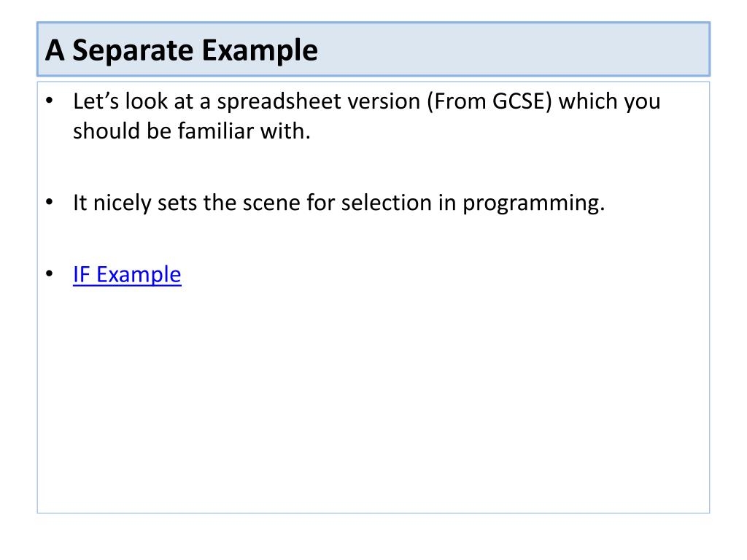Open the IF Example hyperlink
747x560 pixels.
[x=127, y=275]
